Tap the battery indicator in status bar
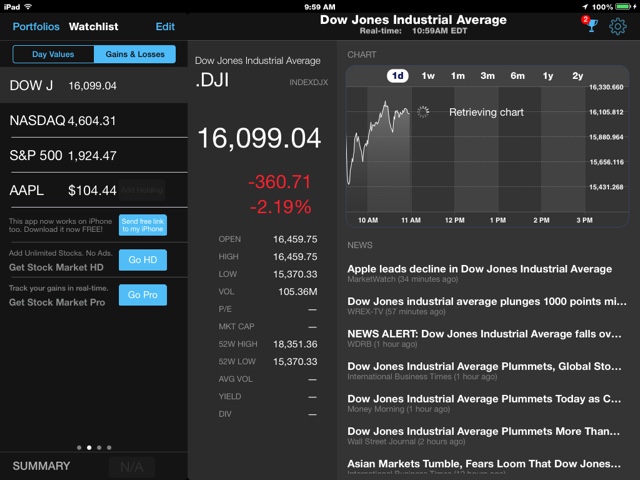 (x=623, y=7)
